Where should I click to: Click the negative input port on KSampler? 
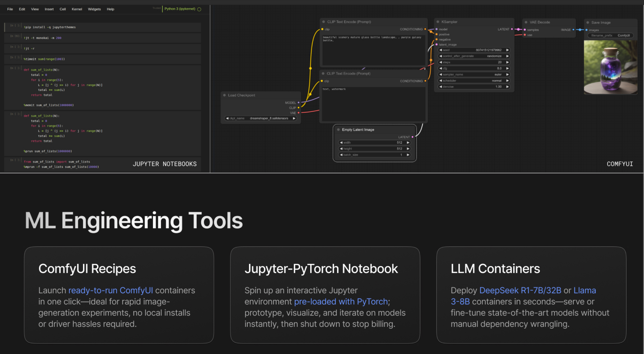(x=436, y=39)
